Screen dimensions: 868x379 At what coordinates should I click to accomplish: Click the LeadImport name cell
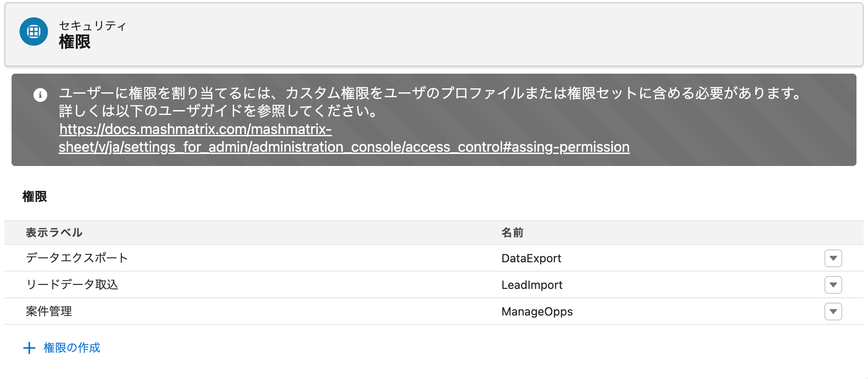click(x=532, y=285)
